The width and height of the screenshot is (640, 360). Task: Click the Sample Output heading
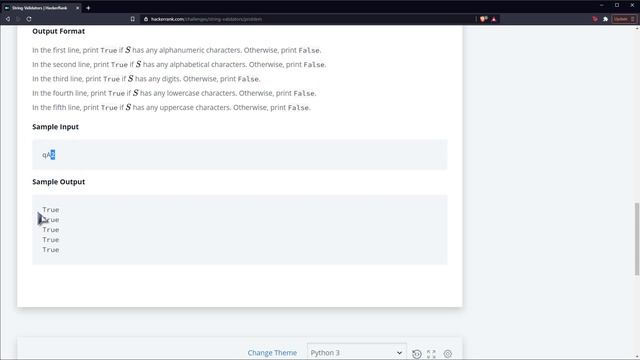coord(58,182)
